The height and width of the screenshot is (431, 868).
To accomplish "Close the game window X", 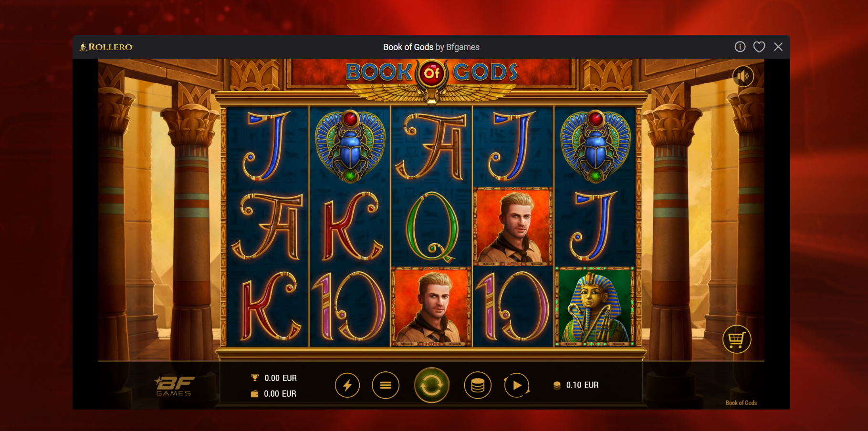I will (778, 47).
